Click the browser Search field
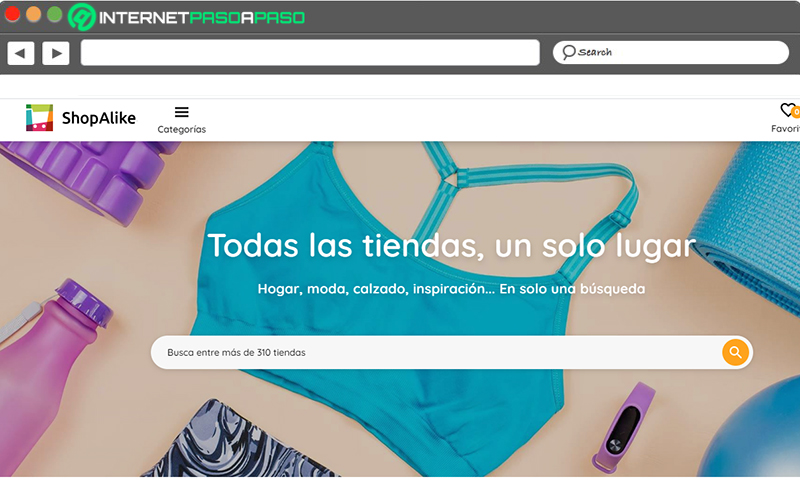This screenshot has height=500, width=800. (670, 53)
